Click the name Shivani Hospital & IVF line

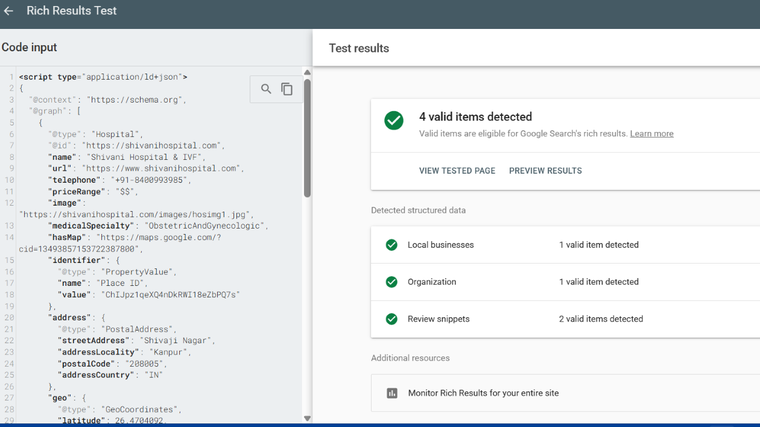coord(127,157)
